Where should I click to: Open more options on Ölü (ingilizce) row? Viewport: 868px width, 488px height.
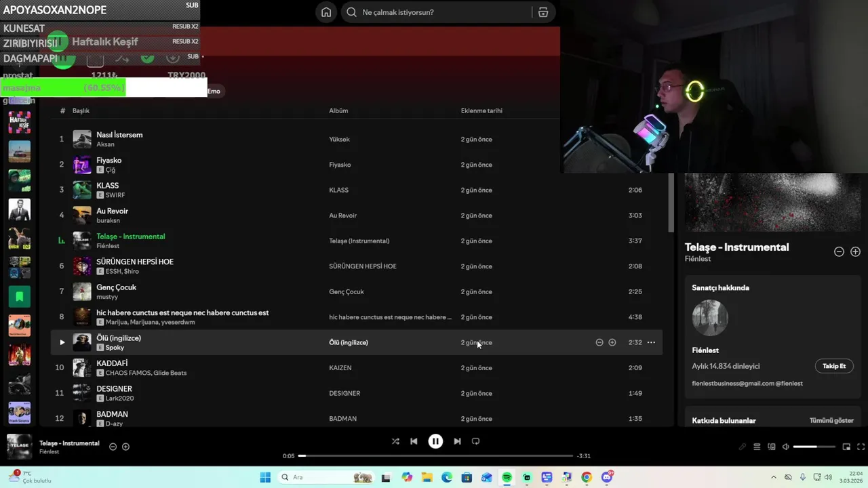point(651,342)
